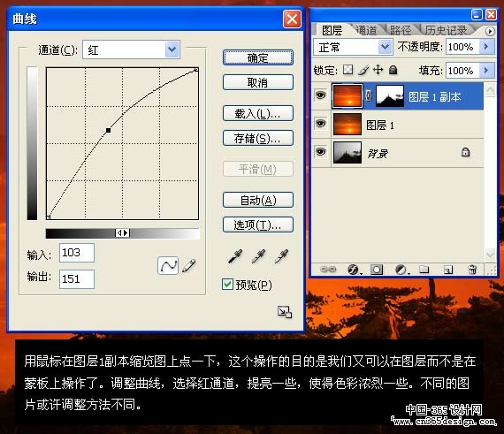Open the 通道 channel dropdown showing 红
This screenshot has width=504, height=434.
[131, 49]
